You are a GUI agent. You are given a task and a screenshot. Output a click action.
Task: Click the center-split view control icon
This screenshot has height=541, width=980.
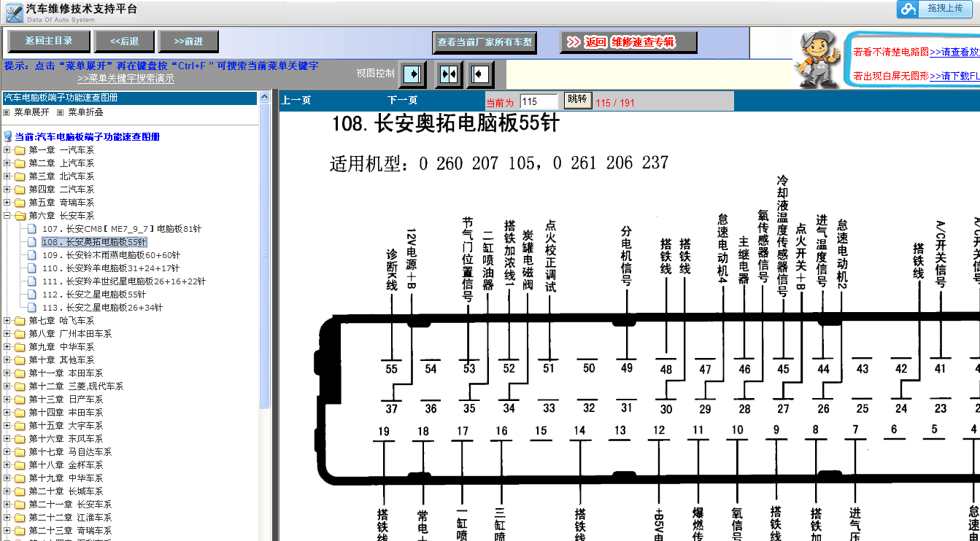(x=449, y=74)
